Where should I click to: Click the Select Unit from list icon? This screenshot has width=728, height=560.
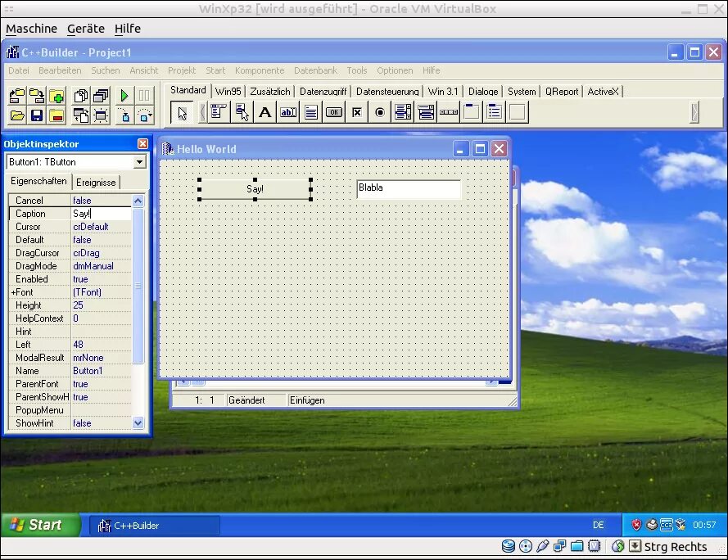(81, 96)
